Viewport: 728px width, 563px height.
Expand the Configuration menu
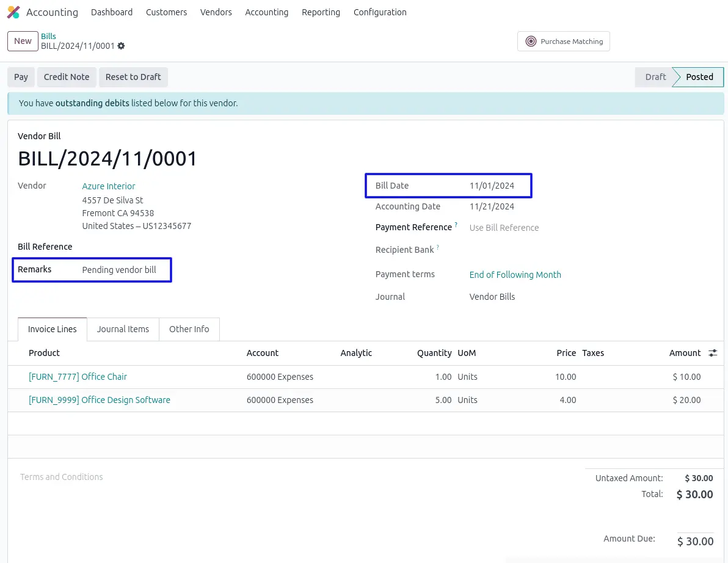pos(379,12)
